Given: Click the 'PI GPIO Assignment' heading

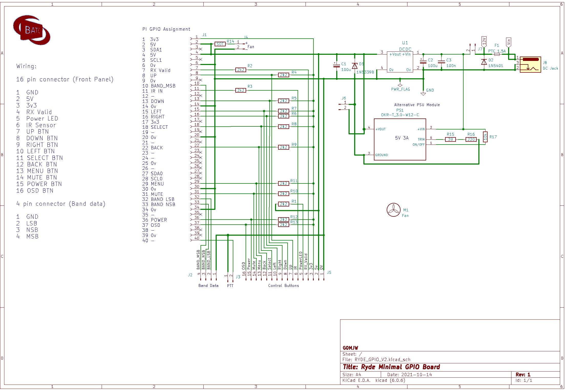Looking at the screenshot, I should [x=166, y=29].
